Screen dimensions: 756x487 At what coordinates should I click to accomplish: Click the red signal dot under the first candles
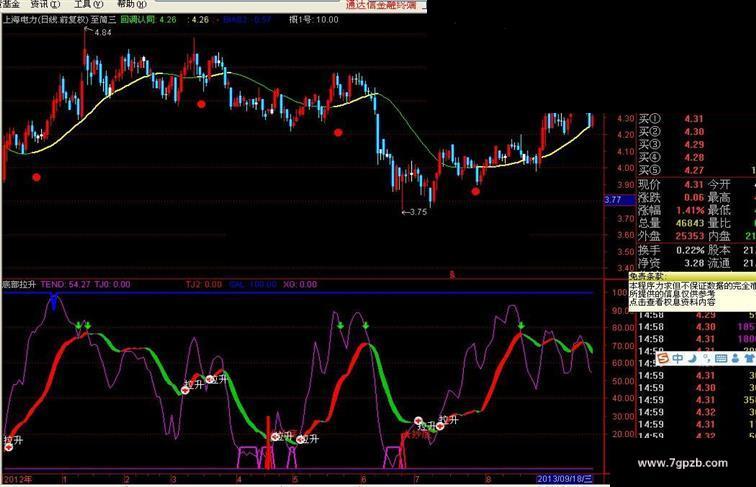click(36, 177)
